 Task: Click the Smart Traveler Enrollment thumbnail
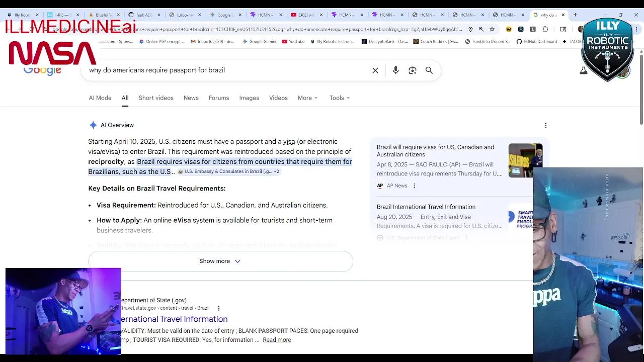521,220
